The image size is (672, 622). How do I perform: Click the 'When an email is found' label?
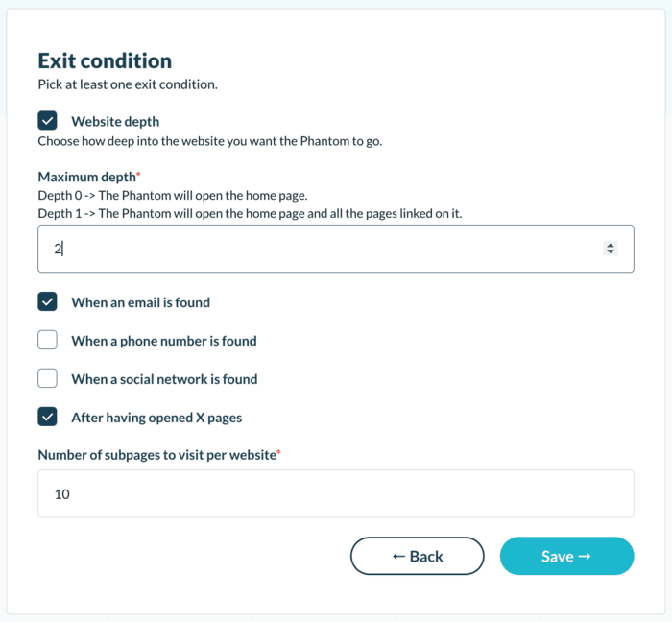[140, 302]
